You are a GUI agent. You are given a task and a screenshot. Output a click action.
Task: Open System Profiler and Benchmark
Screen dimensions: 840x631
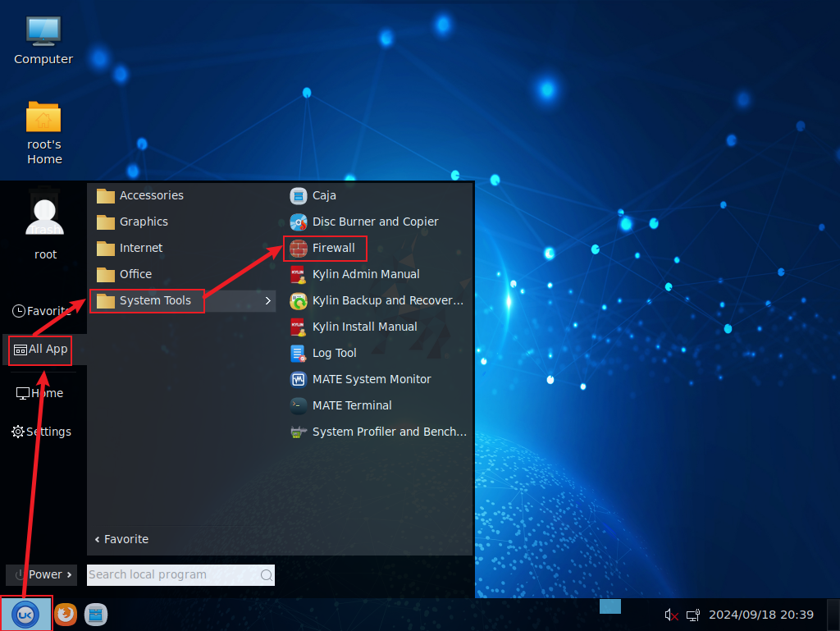tap(388, 432)
